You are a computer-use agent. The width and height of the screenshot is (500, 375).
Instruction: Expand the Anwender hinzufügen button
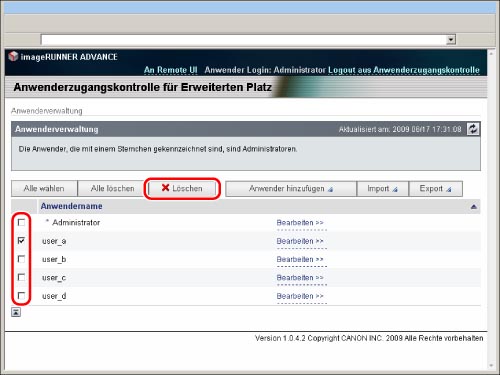coord(291,189)
